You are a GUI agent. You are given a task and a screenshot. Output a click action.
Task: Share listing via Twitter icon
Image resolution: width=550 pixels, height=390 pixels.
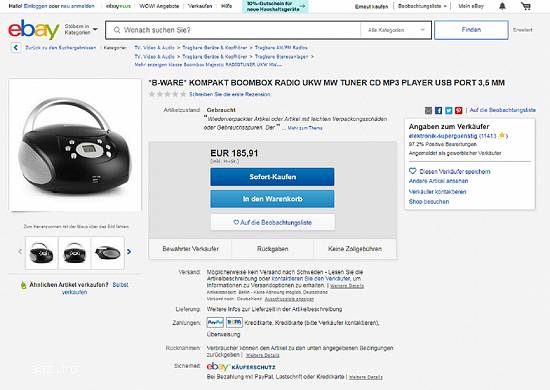[449, 110]
